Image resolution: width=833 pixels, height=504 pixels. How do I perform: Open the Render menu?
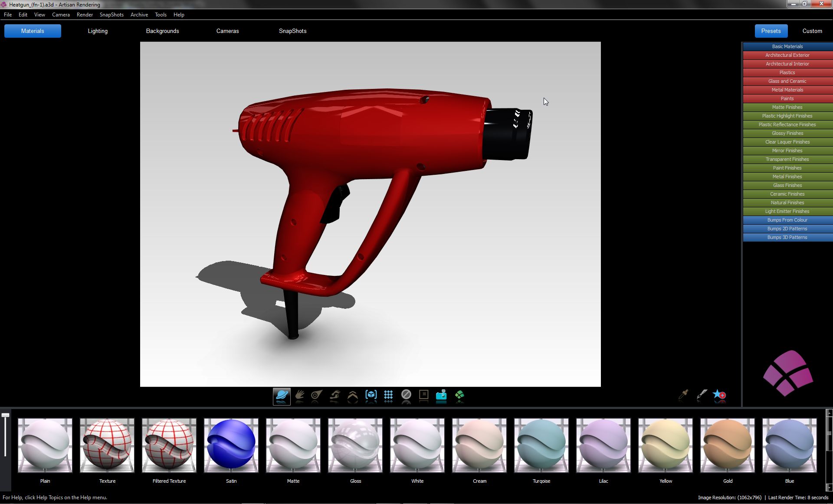(x=85, y=15)
